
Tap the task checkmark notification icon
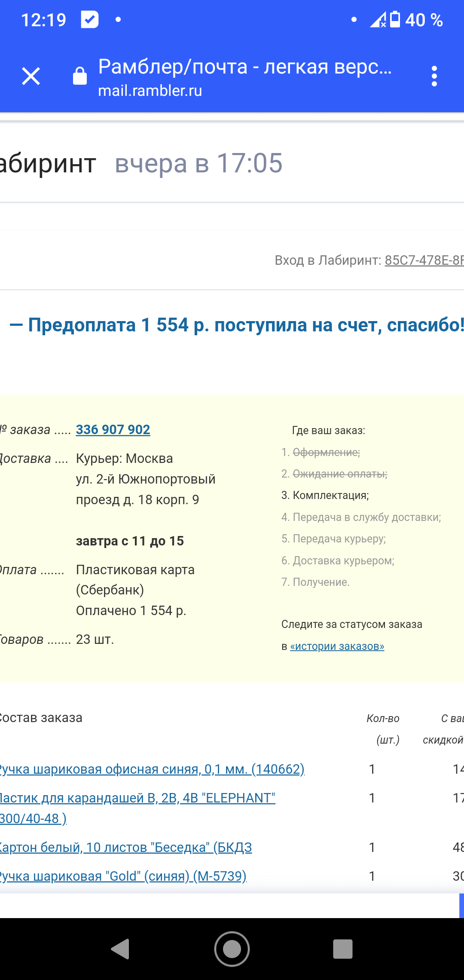(90, 19)
